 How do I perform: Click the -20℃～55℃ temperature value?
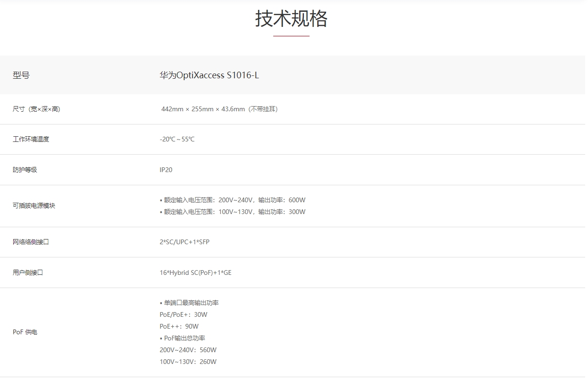(177, 139)
